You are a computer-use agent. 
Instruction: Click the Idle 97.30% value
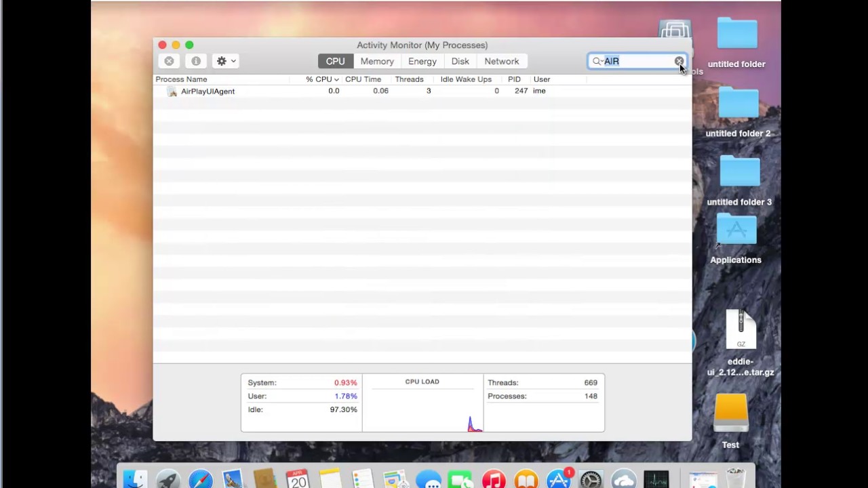[x=343, y=410]
